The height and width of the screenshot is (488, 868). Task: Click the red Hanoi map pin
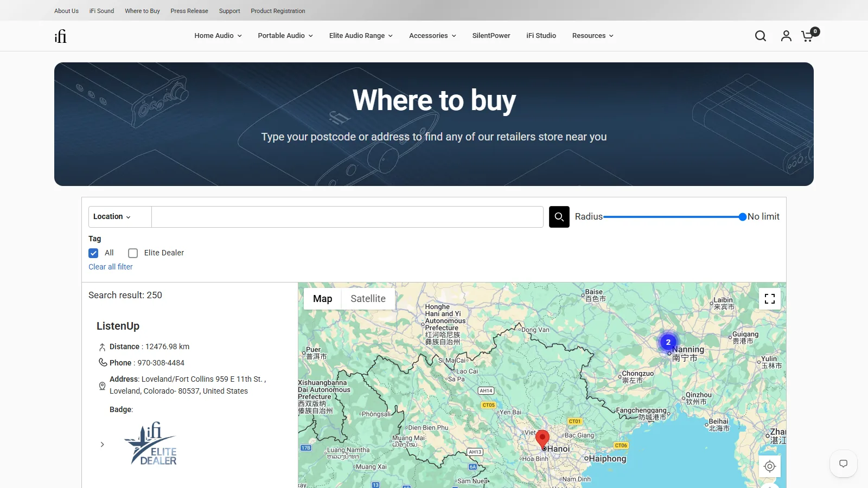(542, 439)
